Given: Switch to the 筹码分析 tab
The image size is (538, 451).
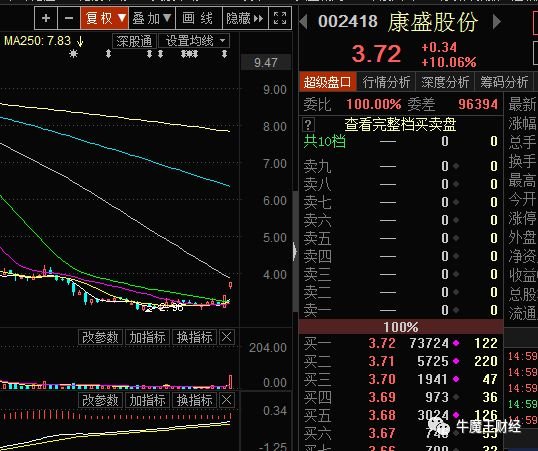Looking at the screenshot, I should point(504,82).
